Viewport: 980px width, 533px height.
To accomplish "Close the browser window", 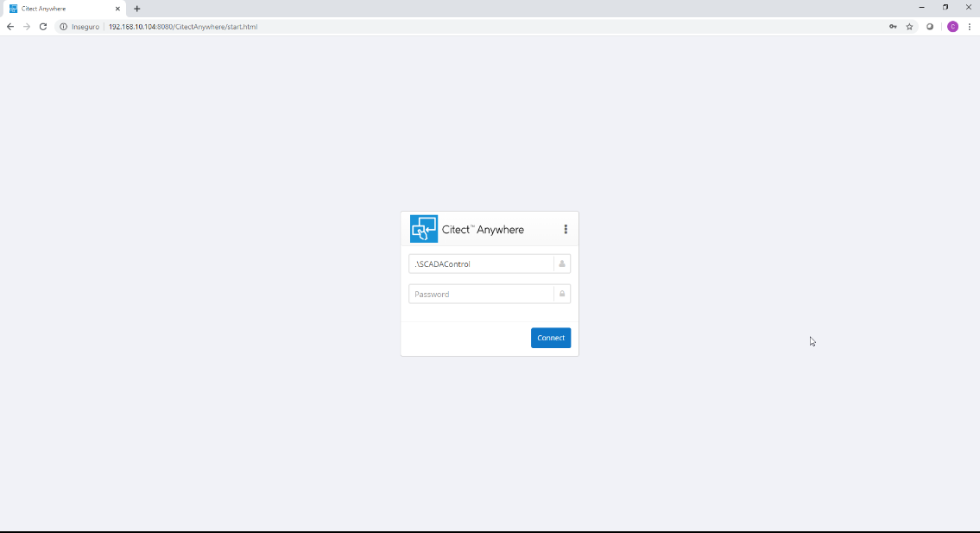I will (968, 8).
